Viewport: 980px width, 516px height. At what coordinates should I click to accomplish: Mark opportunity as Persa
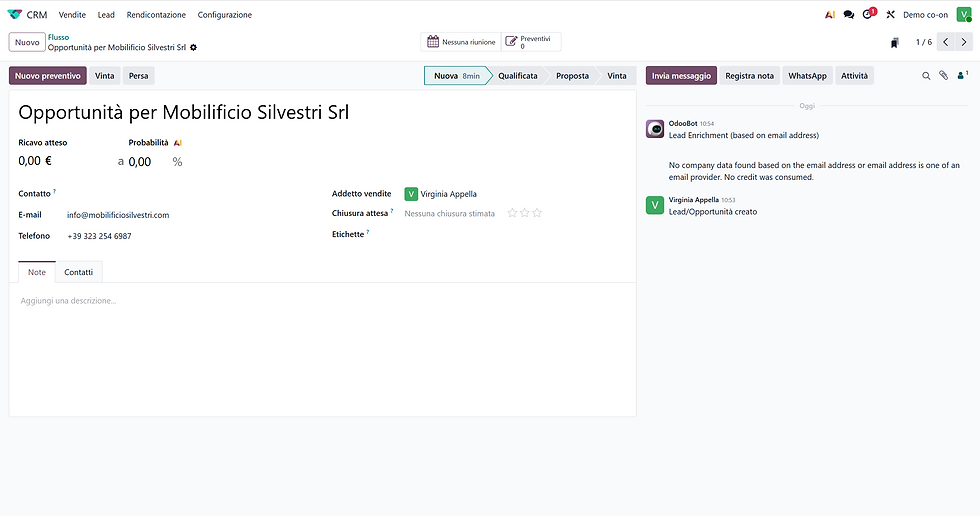click(x=138, y=76)
